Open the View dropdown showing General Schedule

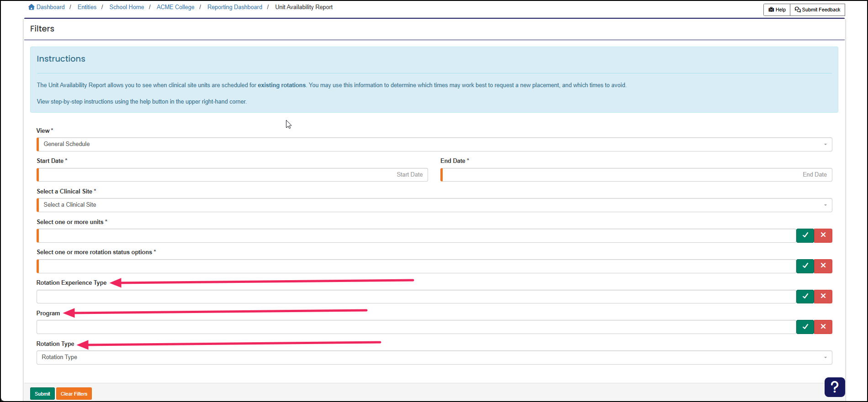(x=434, y=144)
